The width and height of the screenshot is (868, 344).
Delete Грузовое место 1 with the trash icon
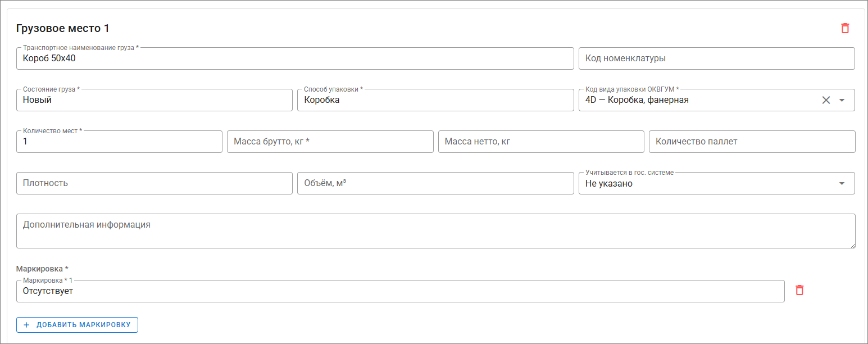click(845, 28)
